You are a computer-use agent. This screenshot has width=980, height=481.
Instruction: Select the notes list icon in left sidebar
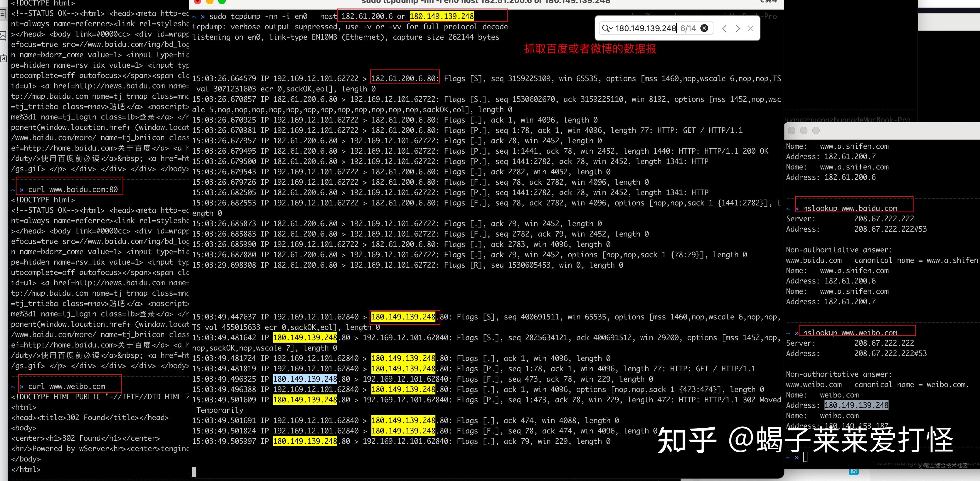coord(3,14)
